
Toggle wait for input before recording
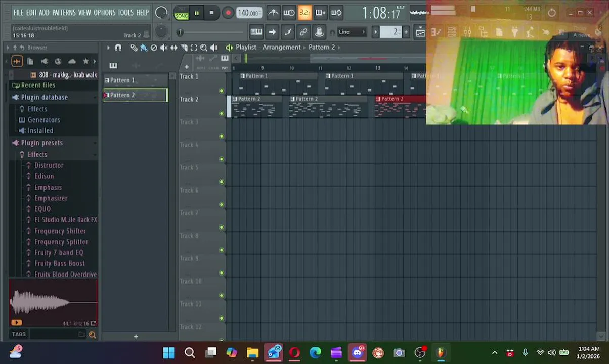coord(289,13)
